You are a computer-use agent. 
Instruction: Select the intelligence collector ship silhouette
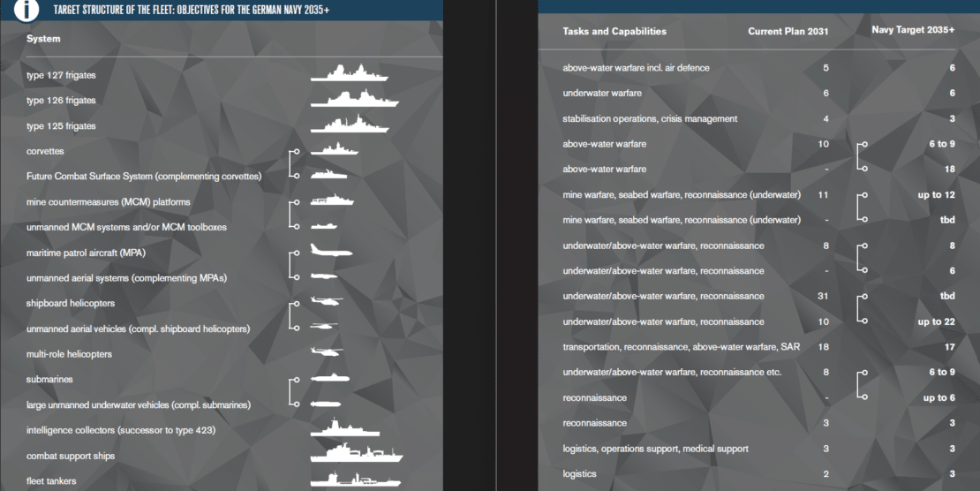tap(344, 428)
